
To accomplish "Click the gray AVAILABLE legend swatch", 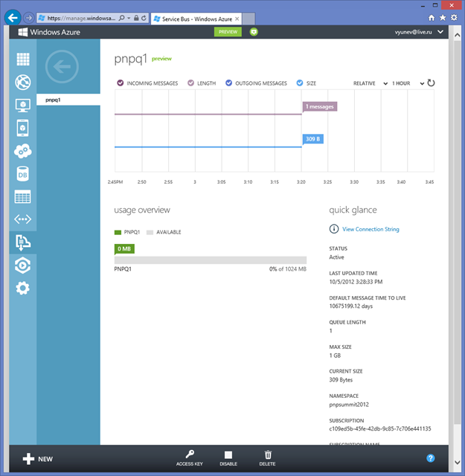I will click(x=150, y=233).
